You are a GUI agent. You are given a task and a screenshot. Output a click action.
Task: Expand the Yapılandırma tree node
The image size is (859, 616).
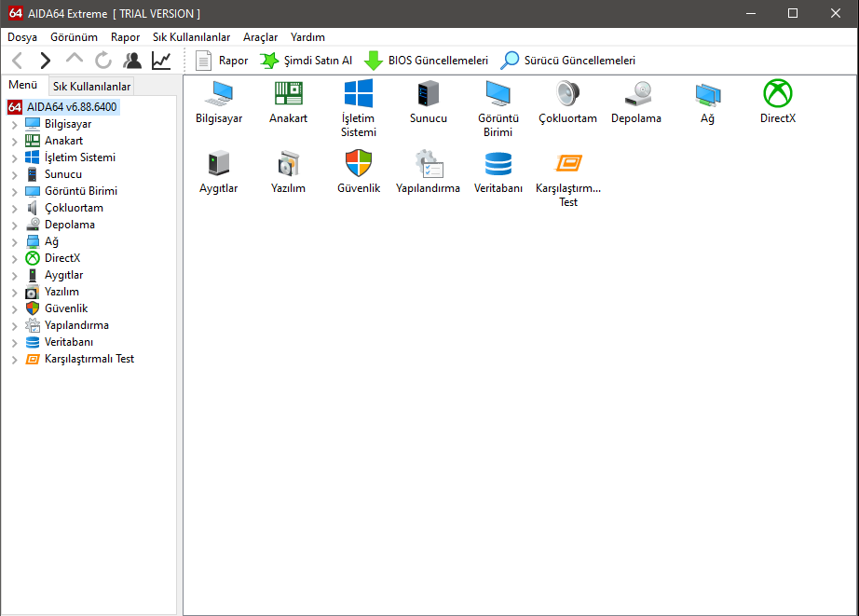click(x=14, y=326)
